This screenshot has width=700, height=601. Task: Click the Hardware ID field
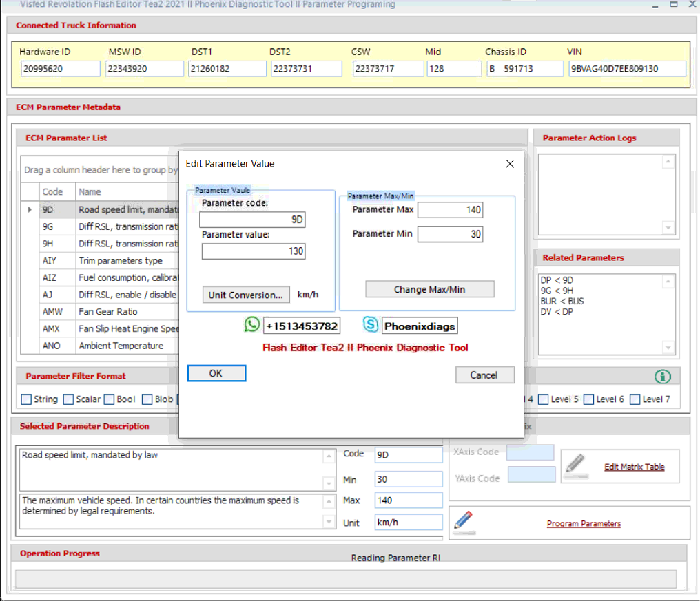(x=60, y=69)
